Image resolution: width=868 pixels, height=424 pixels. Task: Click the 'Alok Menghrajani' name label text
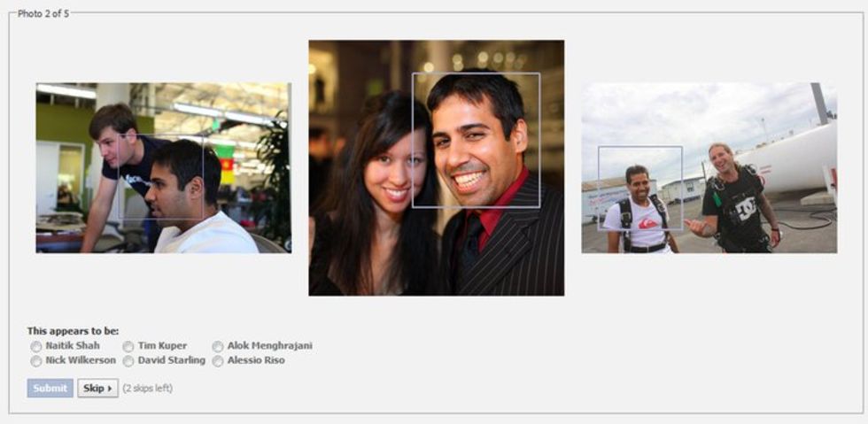[269, 345]
